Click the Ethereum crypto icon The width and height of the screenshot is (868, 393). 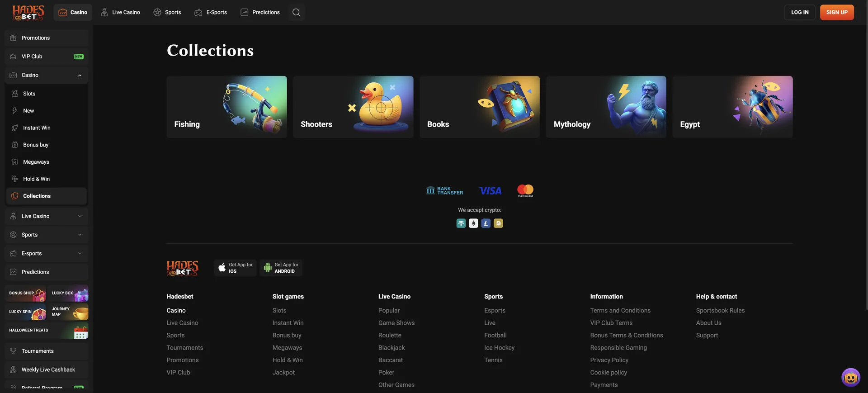click(x=473, y=223)
